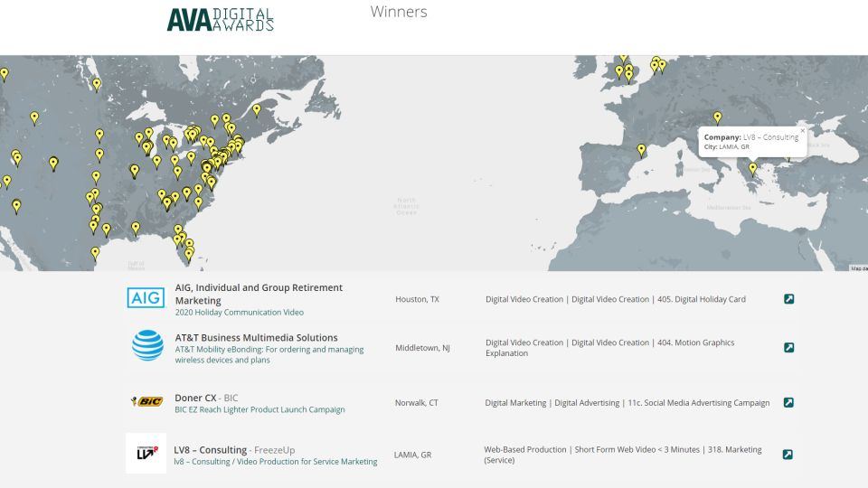Click the AVA Digital Awards logo
Image resolution: width=868 pixels, height=488 pixels.
pos(220,20)
